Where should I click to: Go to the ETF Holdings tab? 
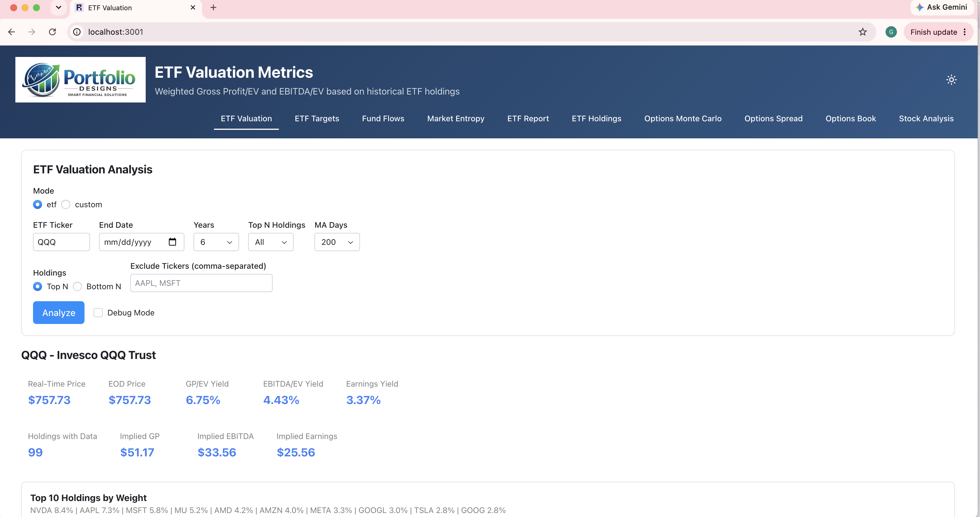coord(596,118)
